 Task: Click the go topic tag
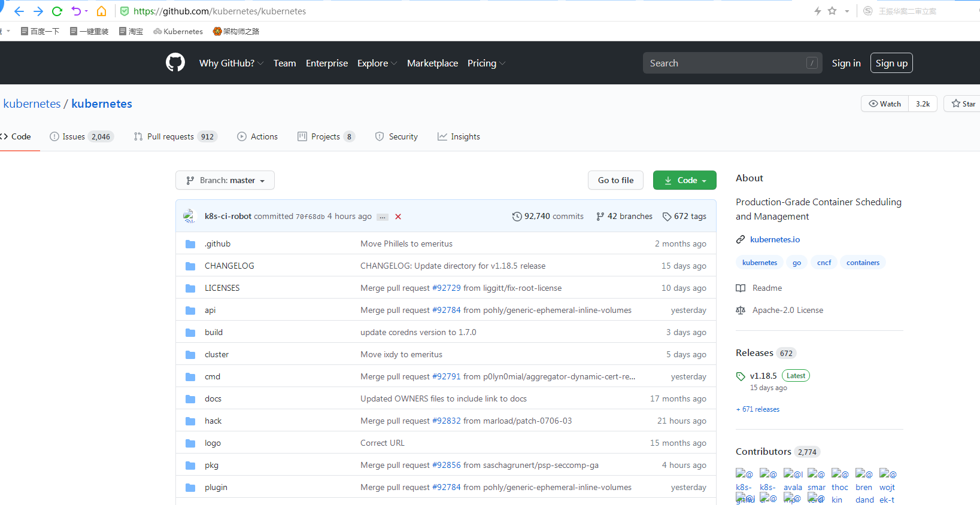coord(797,263)
